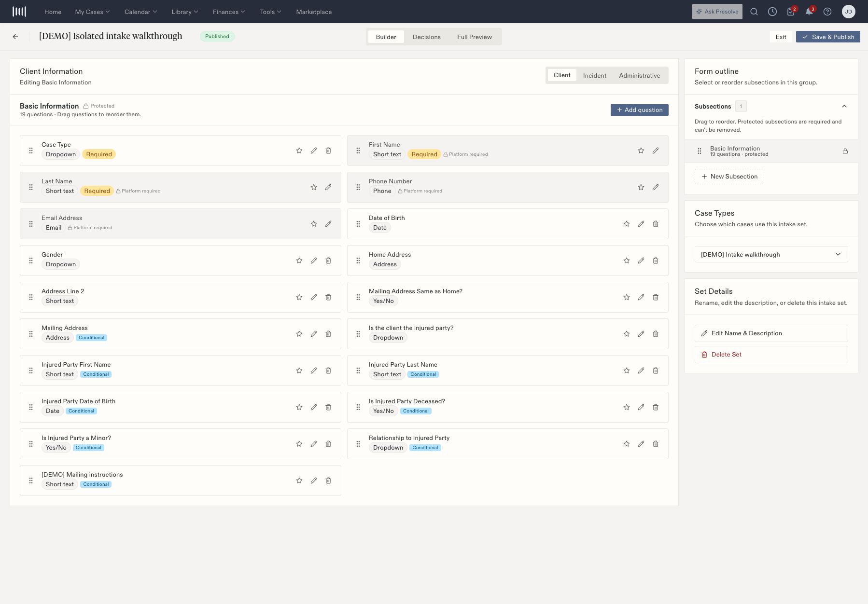Click the New Subsection button
868x604 pixels.
[729, 177]
